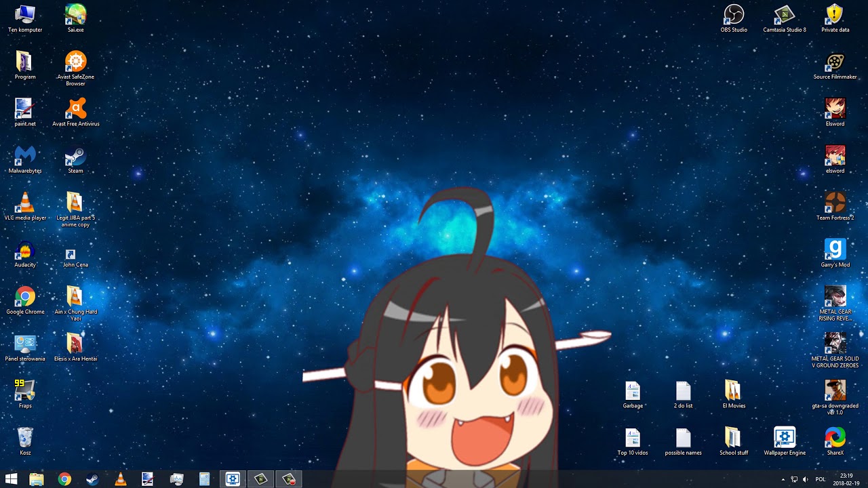Select Google Chrome desktop shortcut

point(25,301)
